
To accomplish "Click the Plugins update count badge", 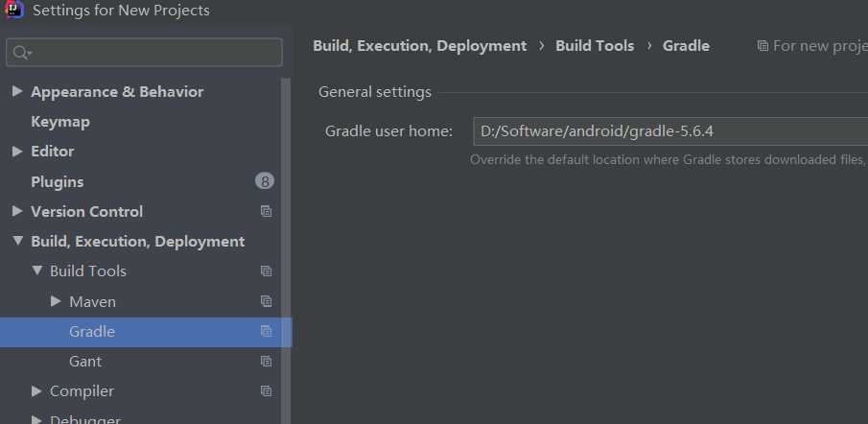I will click(x=265, y=181).
